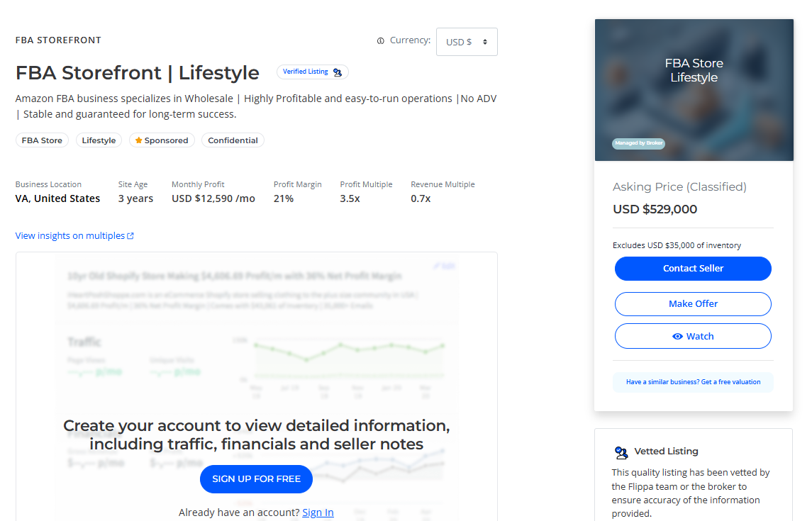This screenshot has width=812, height=521.
Task: Click the Currency: label
Action: [x=410, y=40]
